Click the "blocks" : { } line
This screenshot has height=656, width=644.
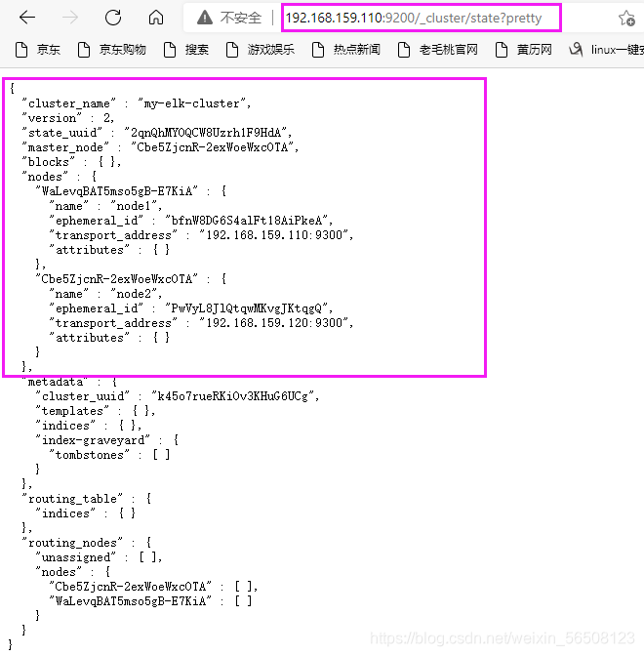click(71, 162)
